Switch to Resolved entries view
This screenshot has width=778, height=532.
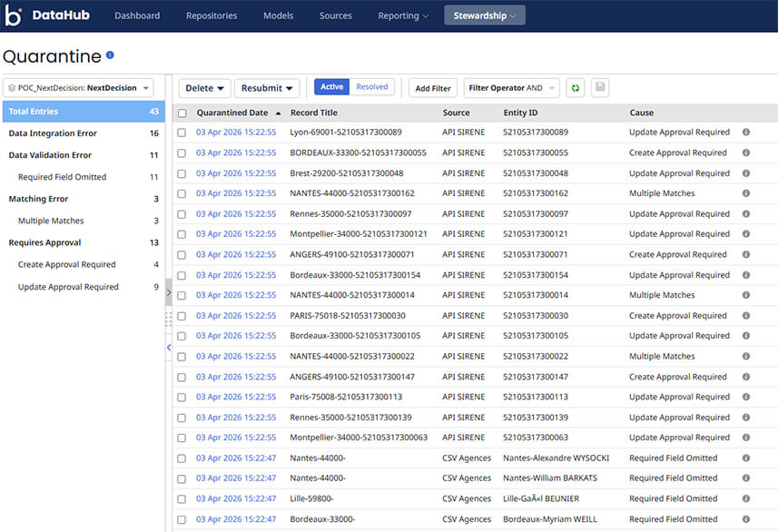click(372, 87)
